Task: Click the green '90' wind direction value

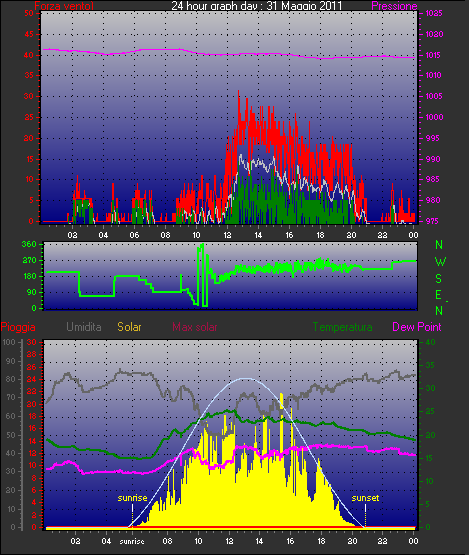Action: pos(32,292)
